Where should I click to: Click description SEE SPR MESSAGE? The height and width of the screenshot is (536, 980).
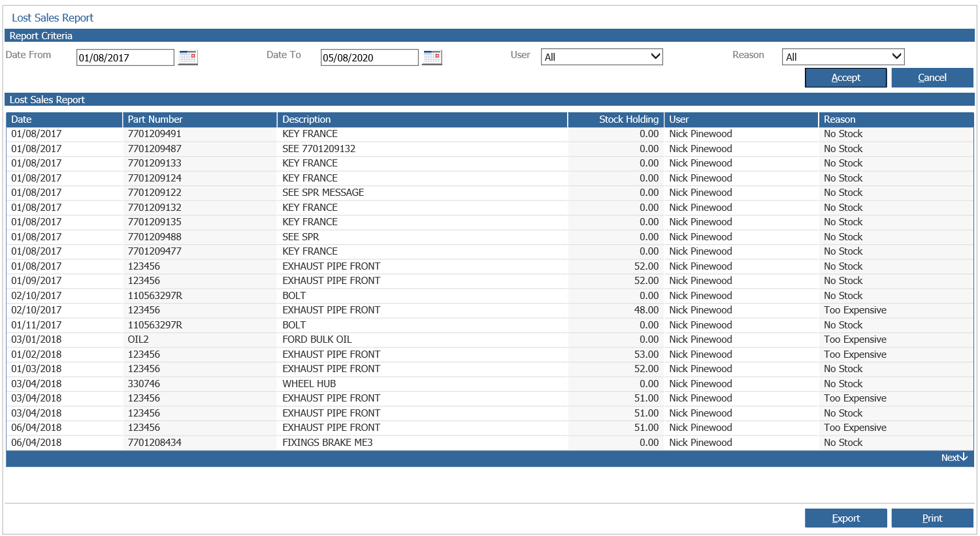[323, 193]
